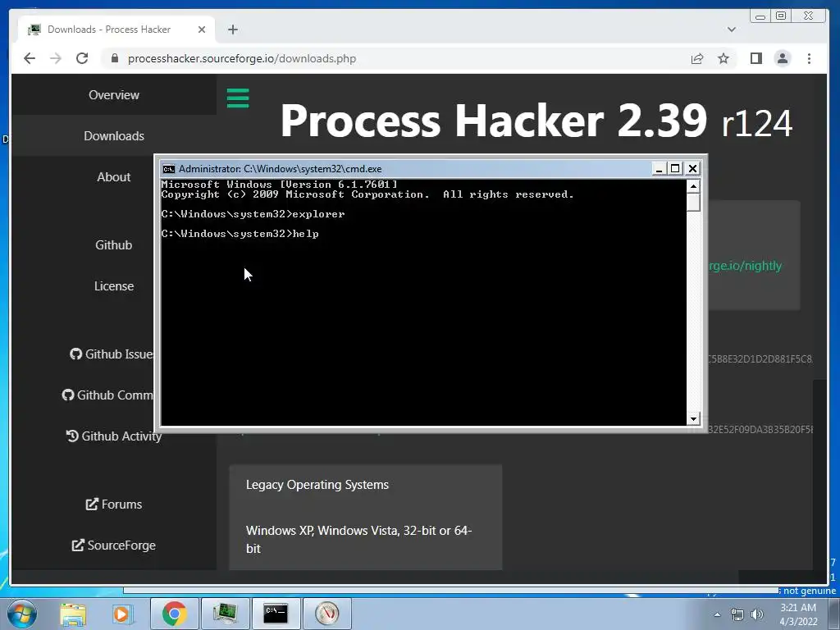Open the Github Commits link
This screenshot has width=840, height=630.
pyautogui.click(x=107, y=395)
